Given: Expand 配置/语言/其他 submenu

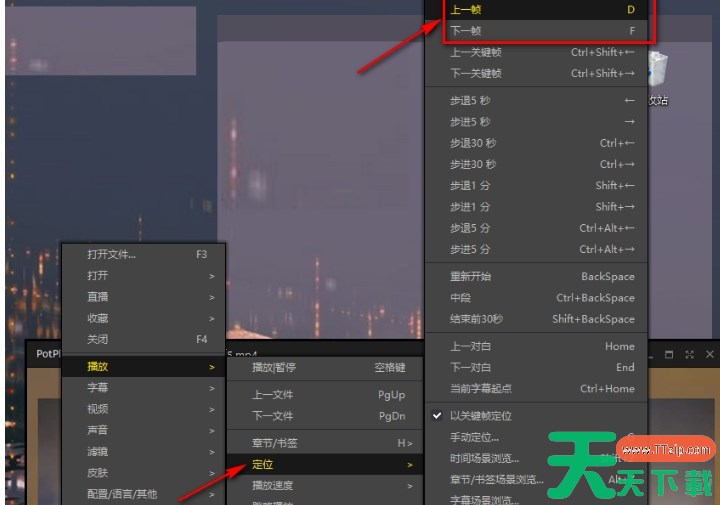Looking at the screenshot, I should (x=144, y=494).
